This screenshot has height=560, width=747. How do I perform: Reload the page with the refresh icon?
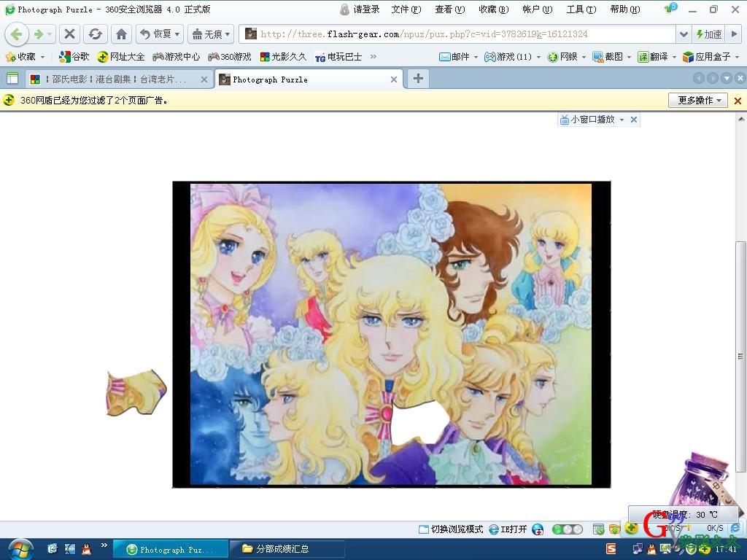pyautogui.click(x=95, y=34)
